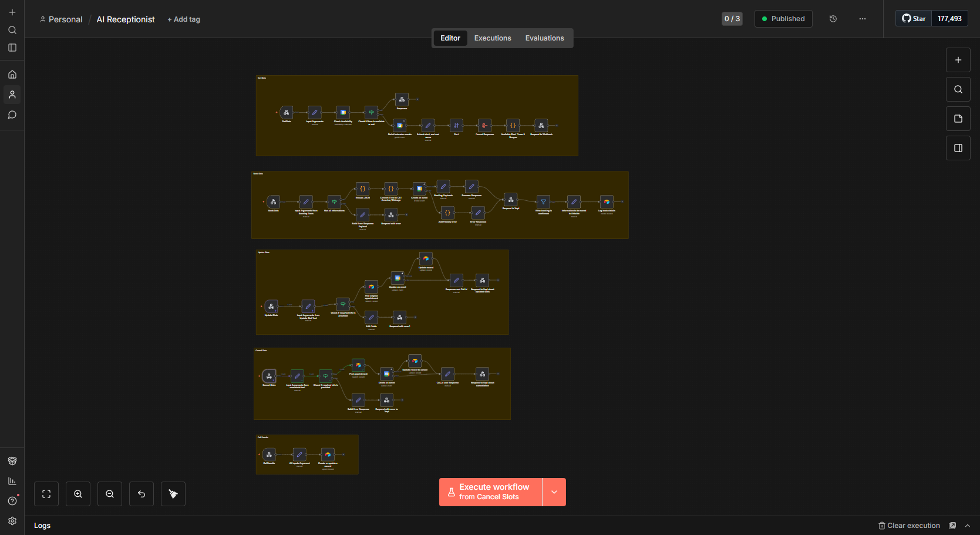Switch to the Evaluations tab
980x535 pixels.
(x=544, y=38)
